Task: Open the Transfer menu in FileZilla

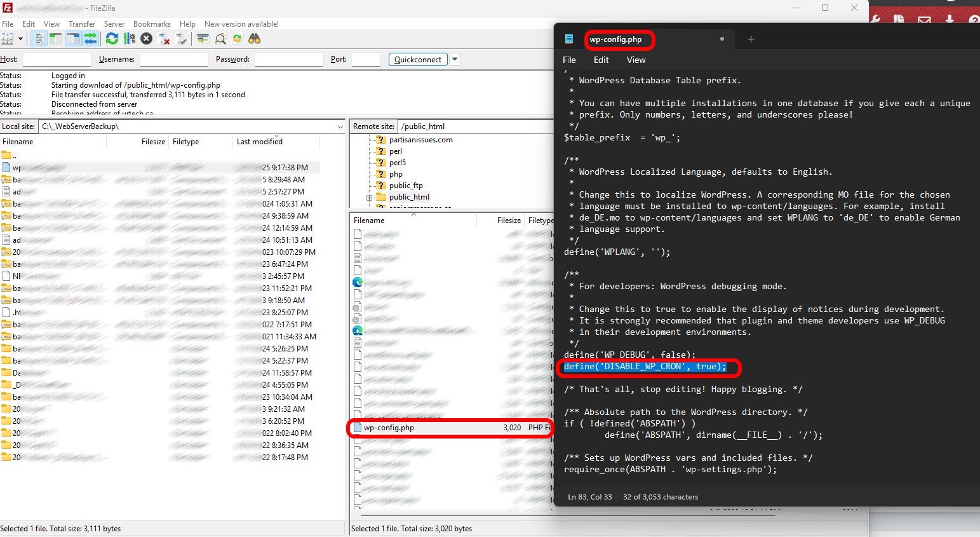Action: (82, 24)
